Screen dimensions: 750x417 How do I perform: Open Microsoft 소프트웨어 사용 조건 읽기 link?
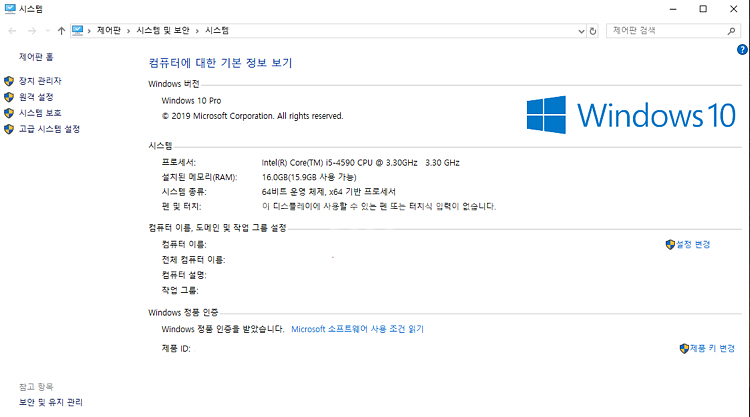click(x=357, y=329)
